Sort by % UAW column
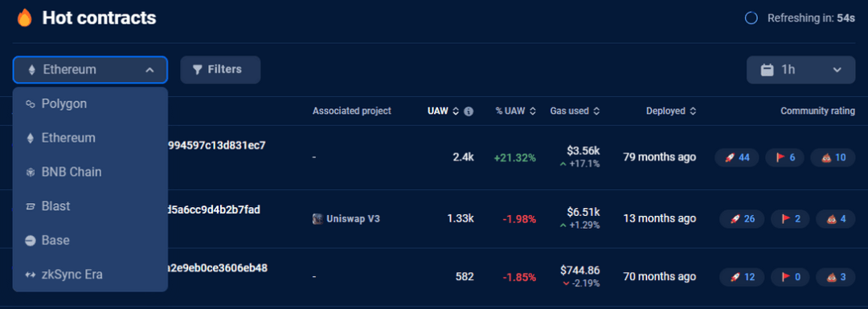Screen dimensions: 868x309 coord(515,111)
